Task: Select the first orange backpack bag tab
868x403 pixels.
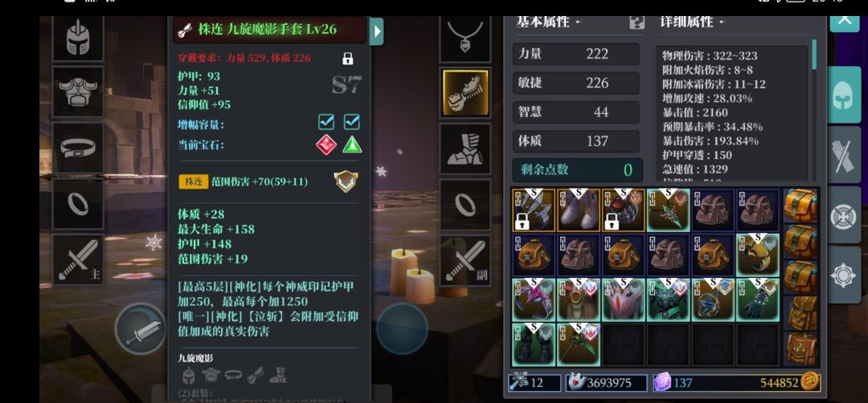Action: click(800, 206)
